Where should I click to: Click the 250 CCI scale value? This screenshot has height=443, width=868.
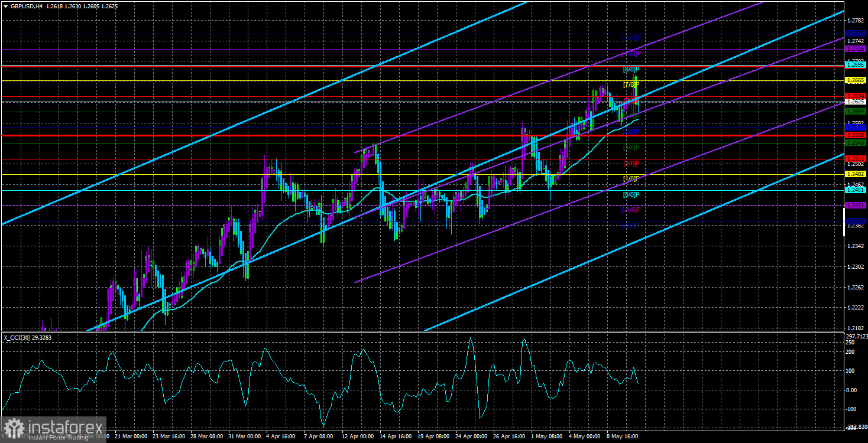[851, 342]
